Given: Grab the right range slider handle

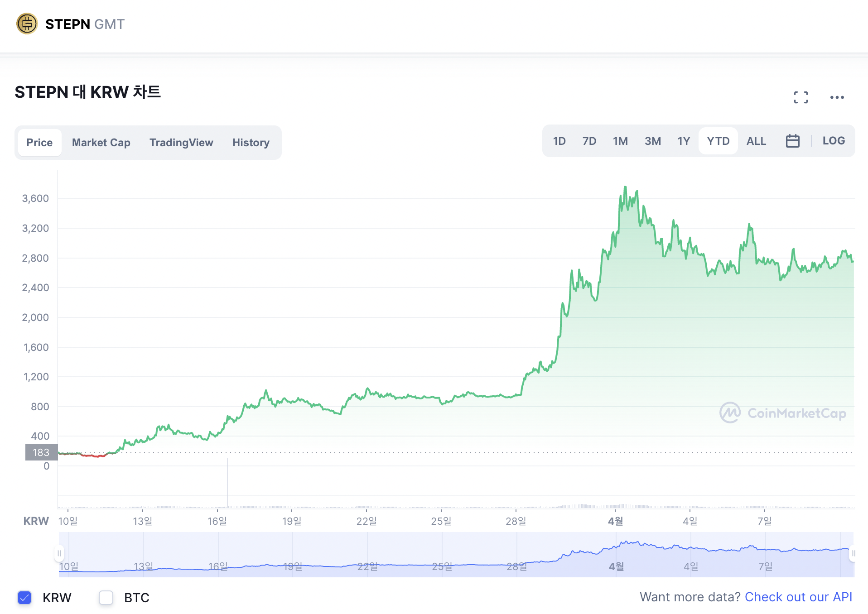Looking at the screenshot, I should (853, 553).
